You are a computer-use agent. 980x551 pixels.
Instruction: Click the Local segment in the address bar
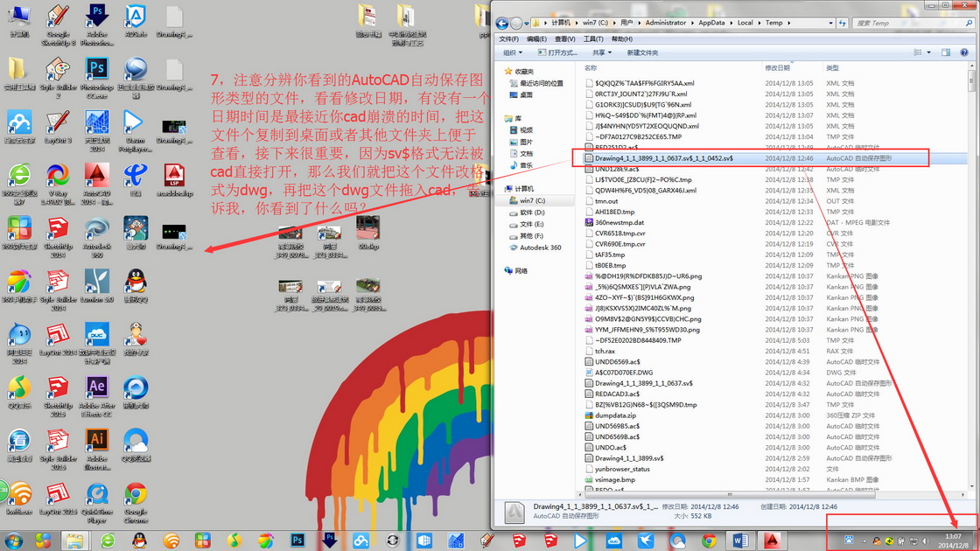pos(745,23)
